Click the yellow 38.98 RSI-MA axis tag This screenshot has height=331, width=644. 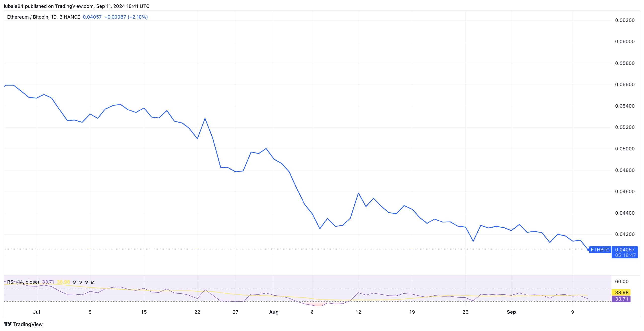point(621,292)
